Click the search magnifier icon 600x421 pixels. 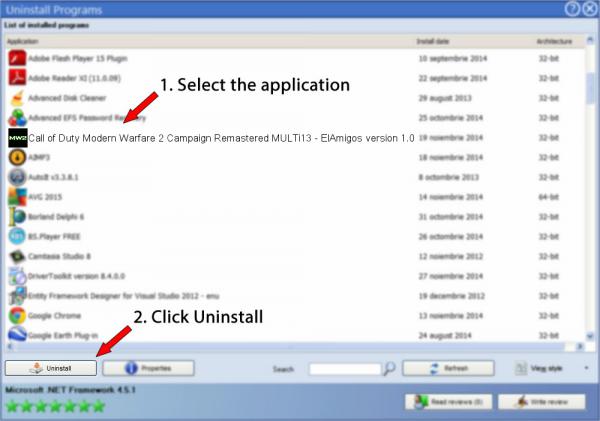pos(389,369)
